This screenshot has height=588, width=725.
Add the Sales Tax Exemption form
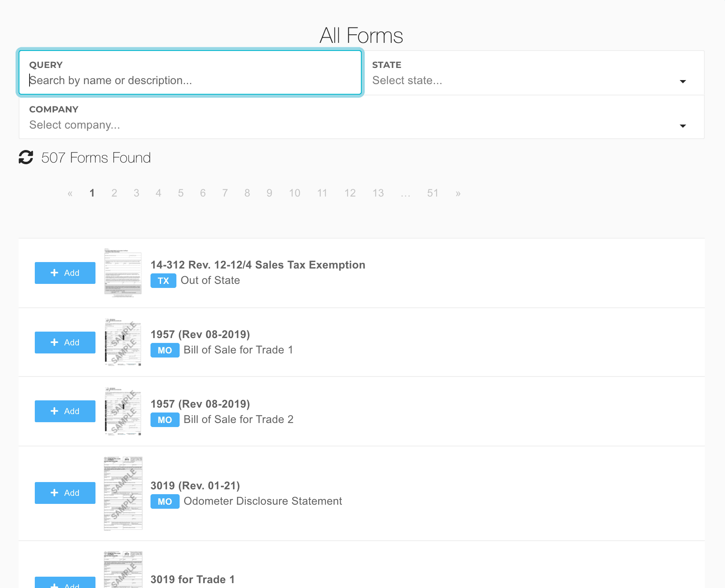65,273
